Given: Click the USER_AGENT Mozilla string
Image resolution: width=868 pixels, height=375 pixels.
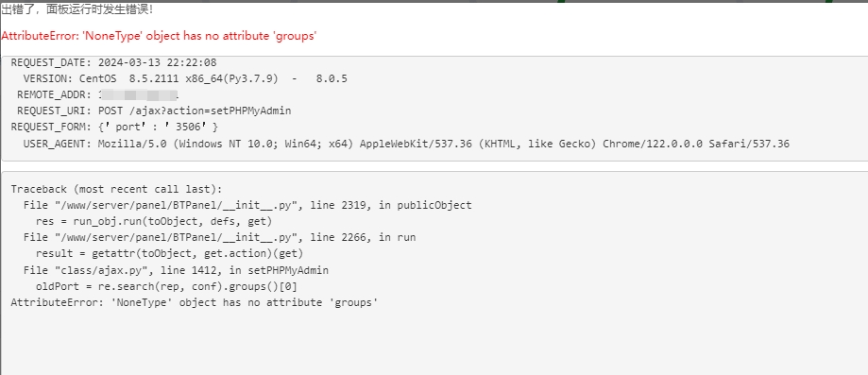Looking at the screenshot, I should tap(406, 144).
